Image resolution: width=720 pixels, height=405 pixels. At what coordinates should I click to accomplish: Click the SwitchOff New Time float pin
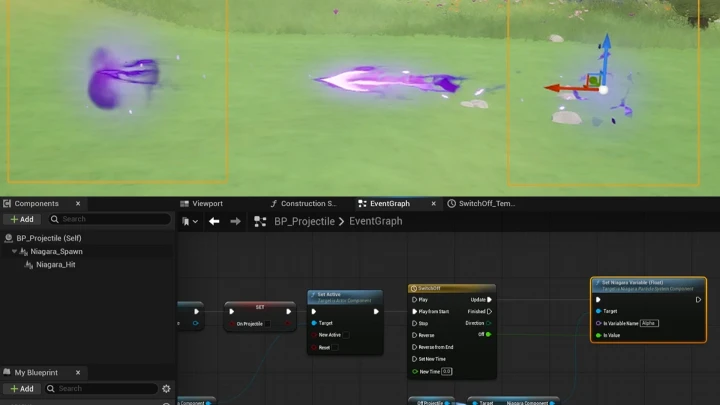tap(415, 371)
